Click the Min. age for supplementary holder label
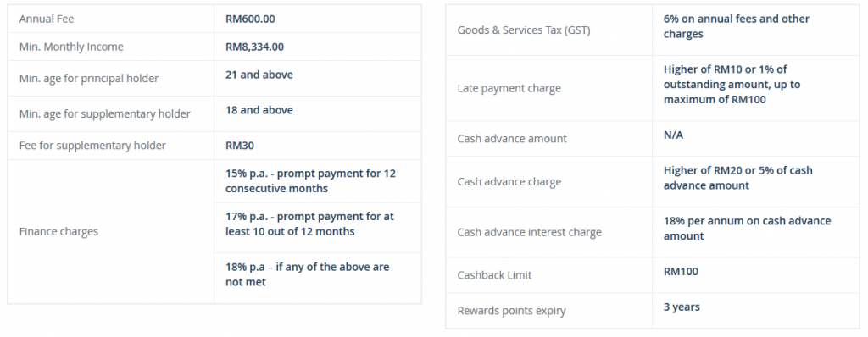The width and height of the screenshot is (868, 337). pyautogui.click(x=104, y=114)
